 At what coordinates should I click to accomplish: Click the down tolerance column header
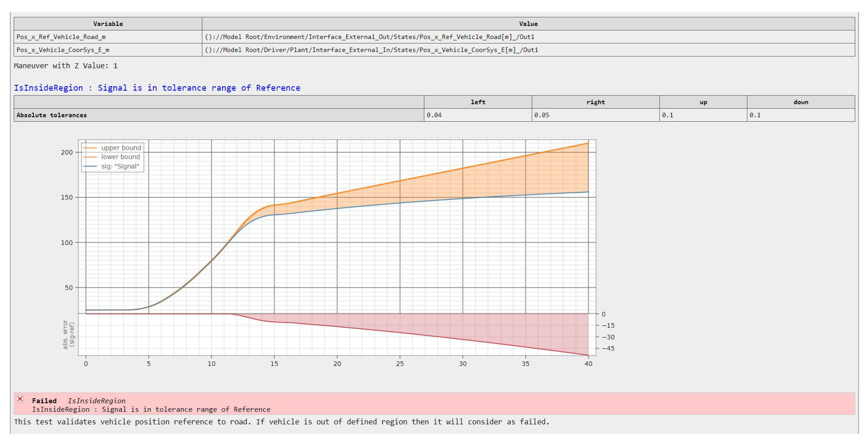801,103
